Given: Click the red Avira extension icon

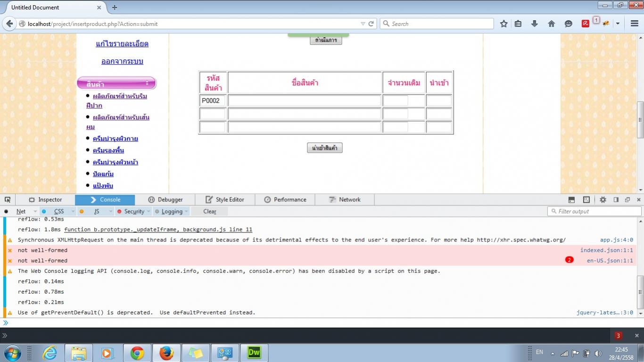Looking at the screenshot, I should tap(586, 24).
